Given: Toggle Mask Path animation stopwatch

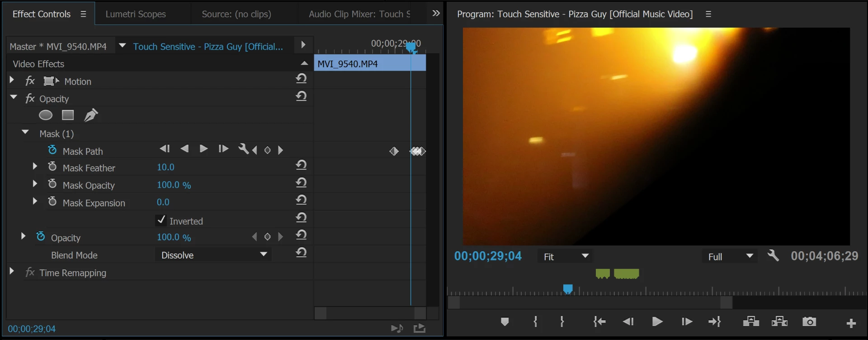Looking at the screenshot, I should coord(52,150).
